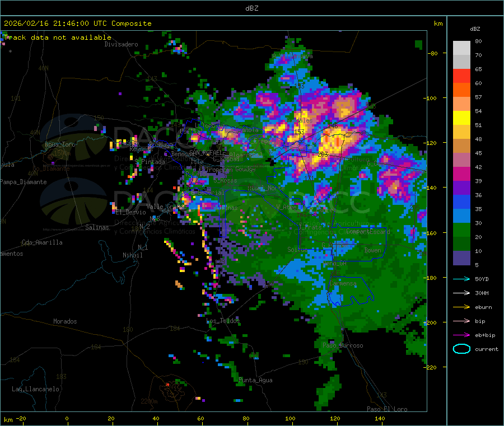The width and height of the screenshot is (504, 426).
Task: Click the Cda_Amarilla map label
Action: [x=42, y=242]
